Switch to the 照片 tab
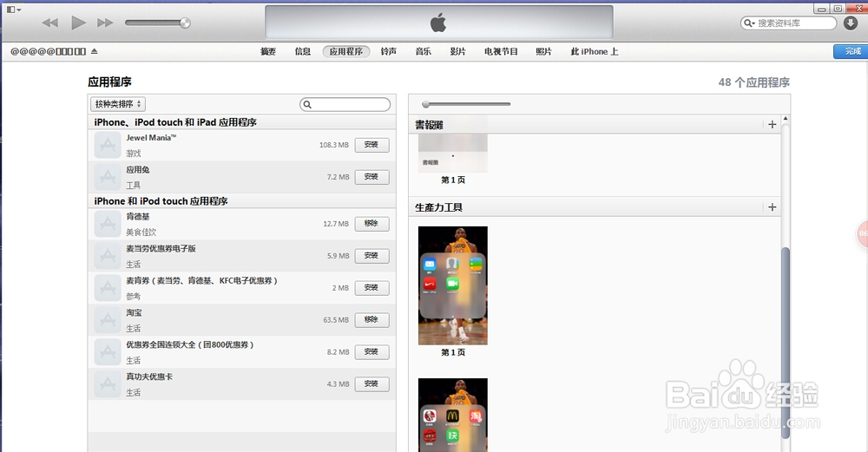 pyautogui.click(x=543, y=51)
